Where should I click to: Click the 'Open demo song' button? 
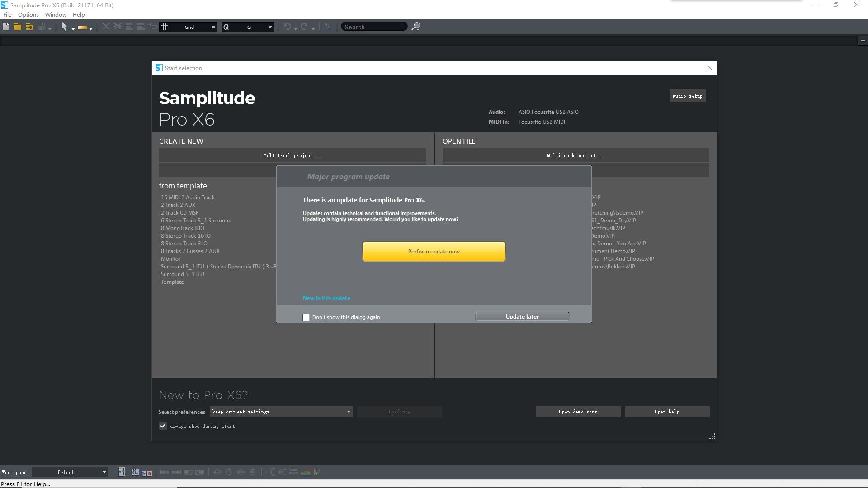click(578, 412)
